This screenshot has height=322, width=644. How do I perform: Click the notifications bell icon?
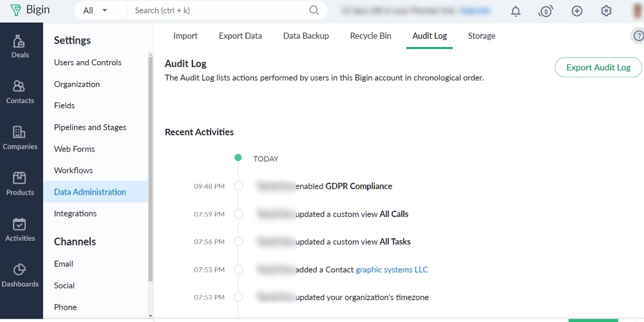516,11
